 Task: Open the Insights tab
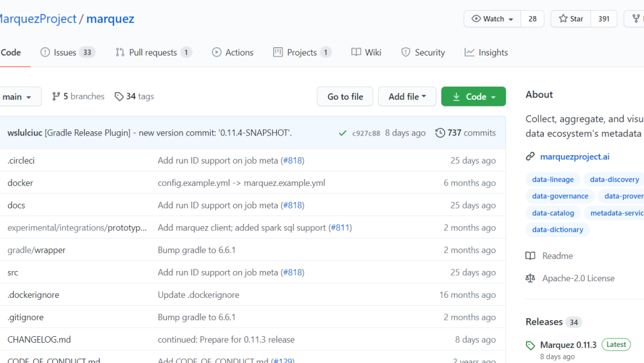pyautogui.click(x=487, y=53)
